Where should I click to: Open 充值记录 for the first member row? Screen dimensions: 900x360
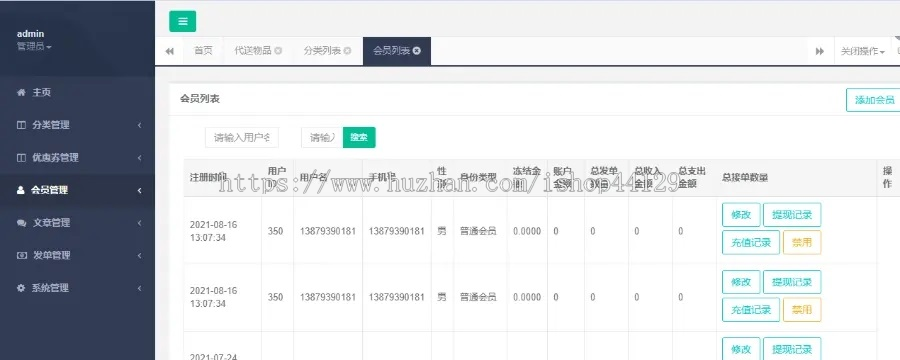coord(751,242)
